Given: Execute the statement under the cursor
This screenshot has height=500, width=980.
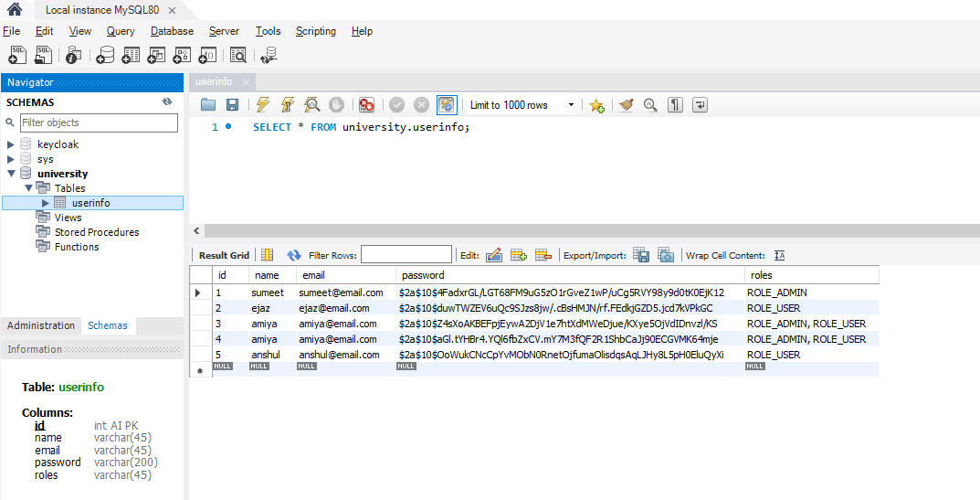Looking at the screenshot, I should [x=288, y=105].
